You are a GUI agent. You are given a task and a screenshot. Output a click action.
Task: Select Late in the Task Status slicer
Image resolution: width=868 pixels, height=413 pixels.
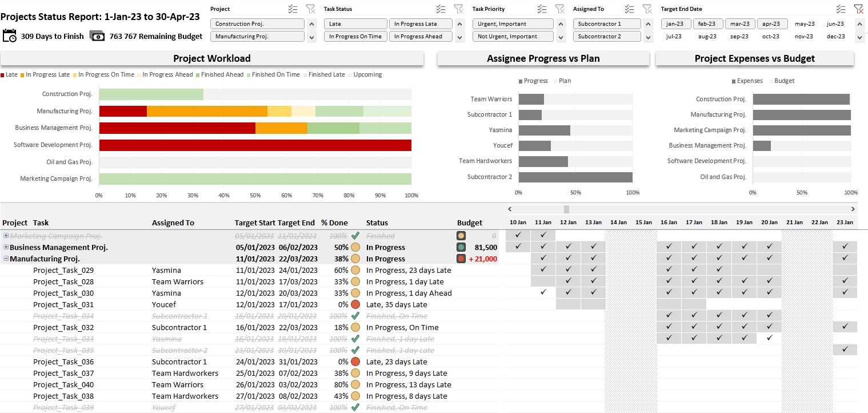point(355,23)
